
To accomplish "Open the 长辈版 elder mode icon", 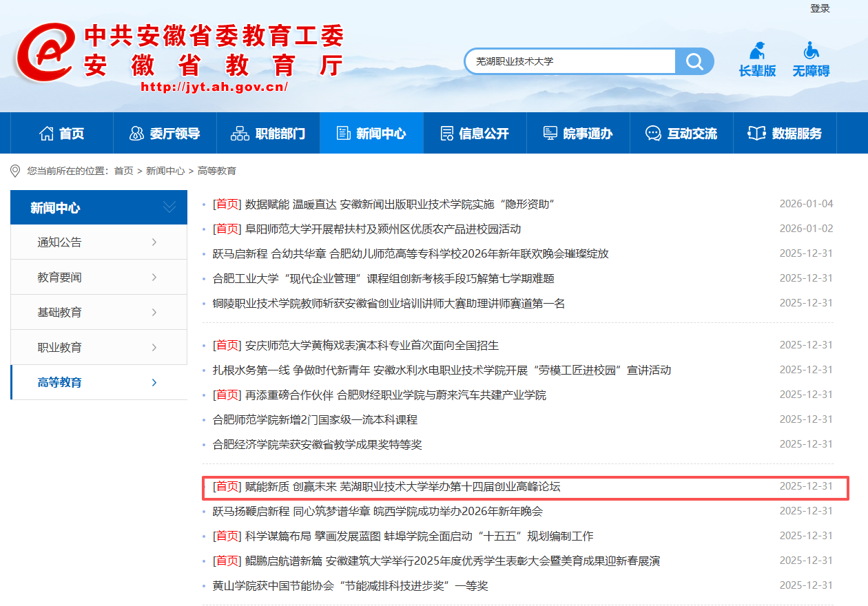I will coord(758,51).
